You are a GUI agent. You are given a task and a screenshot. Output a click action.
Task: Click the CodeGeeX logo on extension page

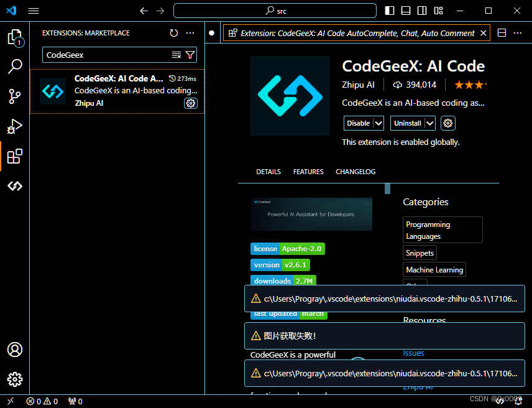click(290, 96)
